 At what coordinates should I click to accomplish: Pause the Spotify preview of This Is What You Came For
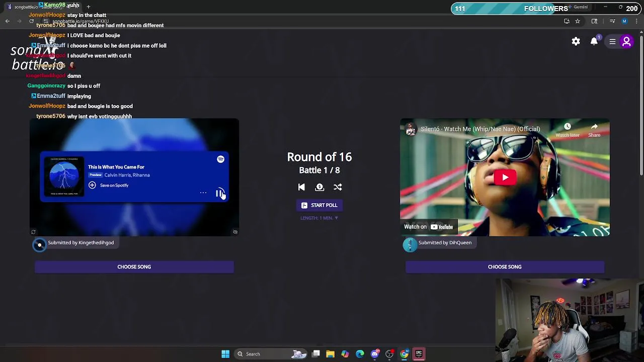pos(220,193)
